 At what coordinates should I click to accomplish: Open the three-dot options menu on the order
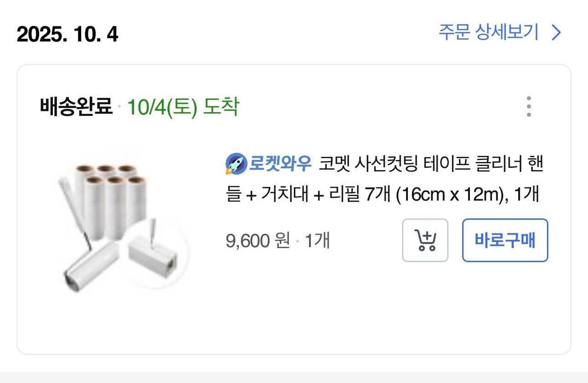click(x=529, y=106)
